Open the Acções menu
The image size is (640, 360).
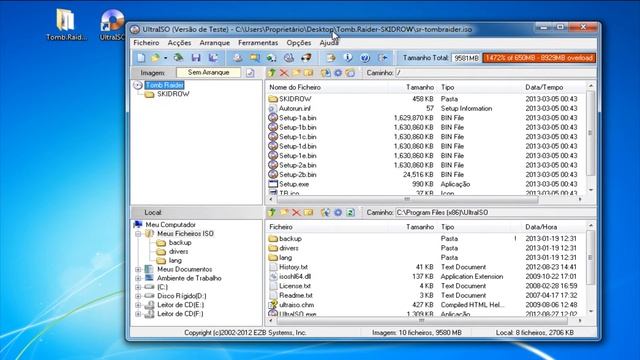point(179,43)
